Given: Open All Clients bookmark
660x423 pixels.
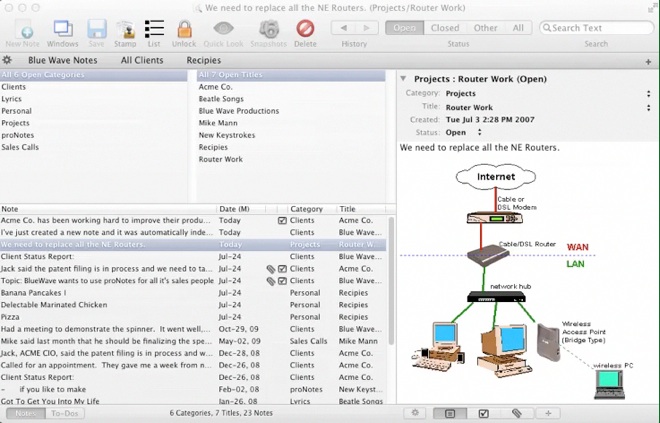Looking at the screenshot, I should (x=142, y=60).
